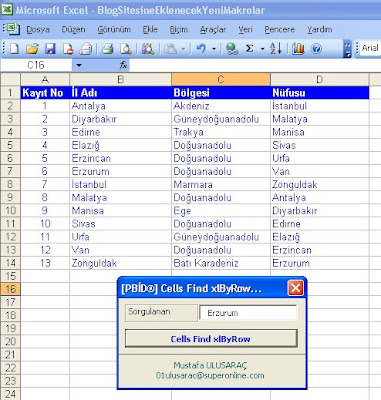Image resolution: width=381 pixels, height=400 pixels.
Task: Open the Görünüm menu
Action: pyautogui.click(x=114, y=29)
